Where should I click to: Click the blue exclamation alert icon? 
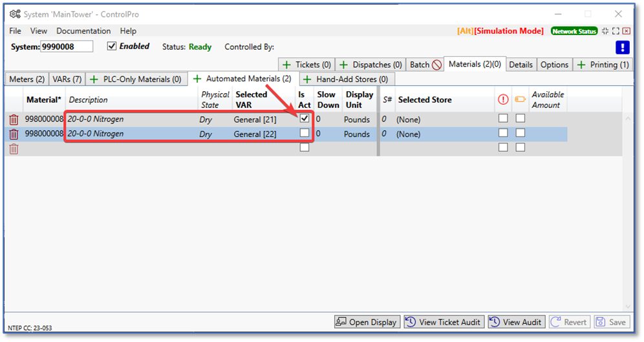tap(622, 47)
